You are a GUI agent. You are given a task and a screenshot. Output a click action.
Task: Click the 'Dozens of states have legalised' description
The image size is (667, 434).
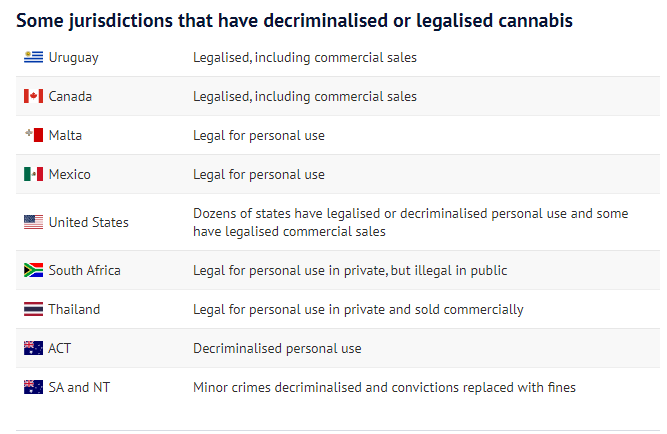[410, 222]
